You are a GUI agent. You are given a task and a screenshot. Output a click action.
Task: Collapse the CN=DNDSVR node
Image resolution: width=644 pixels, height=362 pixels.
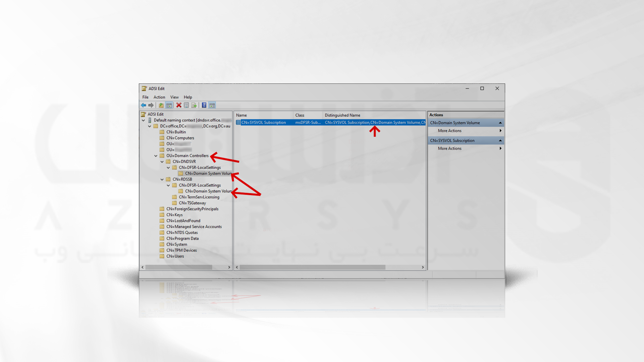tap(162, 162)
